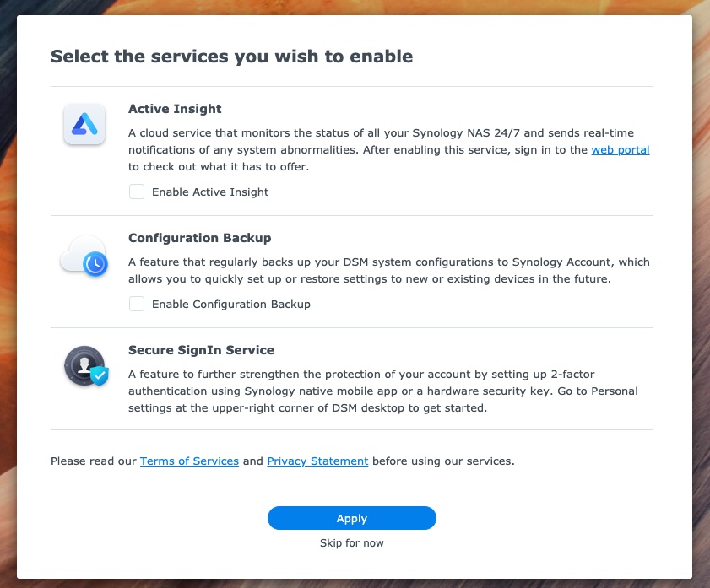Click the Configuration Backup cloud icon
This screenshot has width=710, height=588.
click(x=84, y=256)
